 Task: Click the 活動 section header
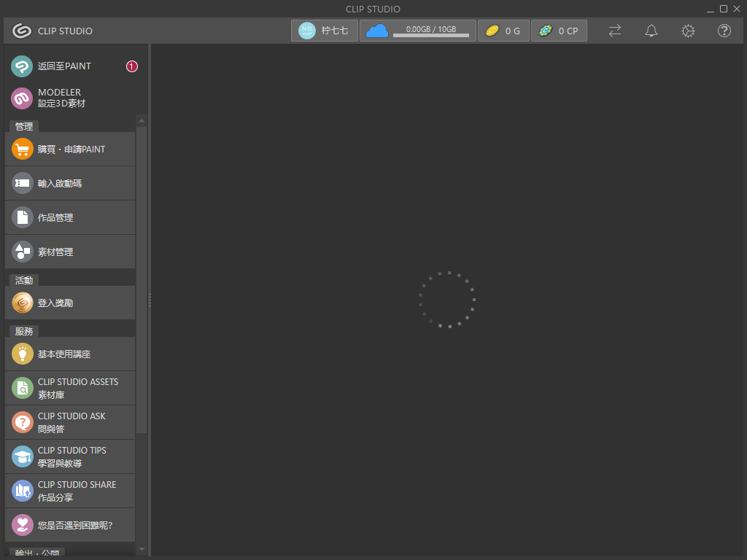point(24,280)
